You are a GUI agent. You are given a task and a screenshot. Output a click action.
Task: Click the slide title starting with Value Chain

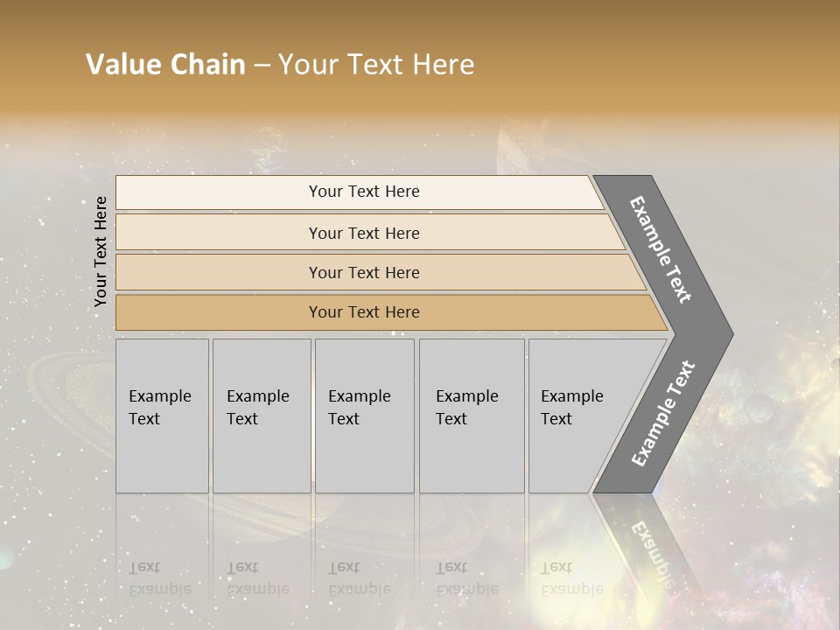[280, 65]
